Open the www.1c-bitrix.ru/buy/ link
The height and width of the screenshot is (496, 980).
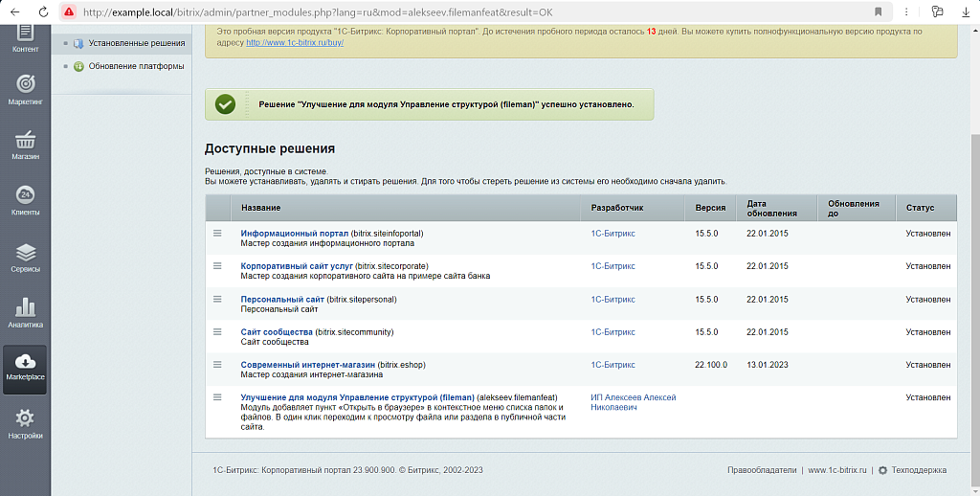[x=295, y=43]
